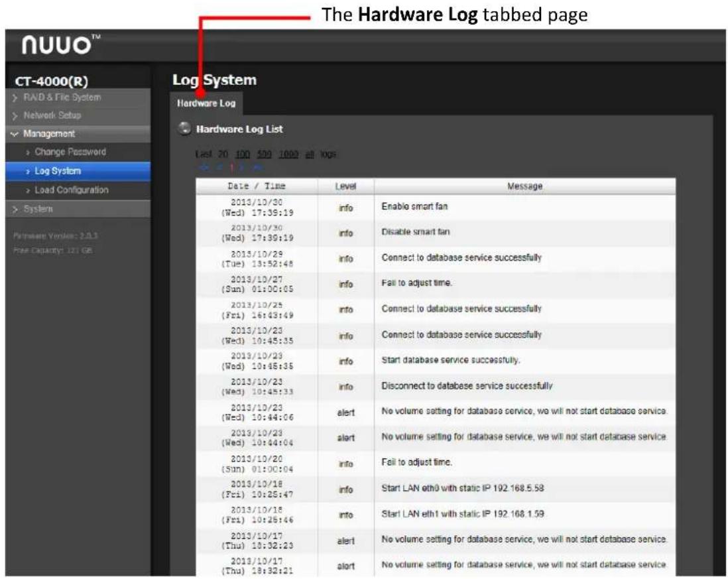Click date cell 2013/10/27 (Sun) 01:00:05

(257, 284)
